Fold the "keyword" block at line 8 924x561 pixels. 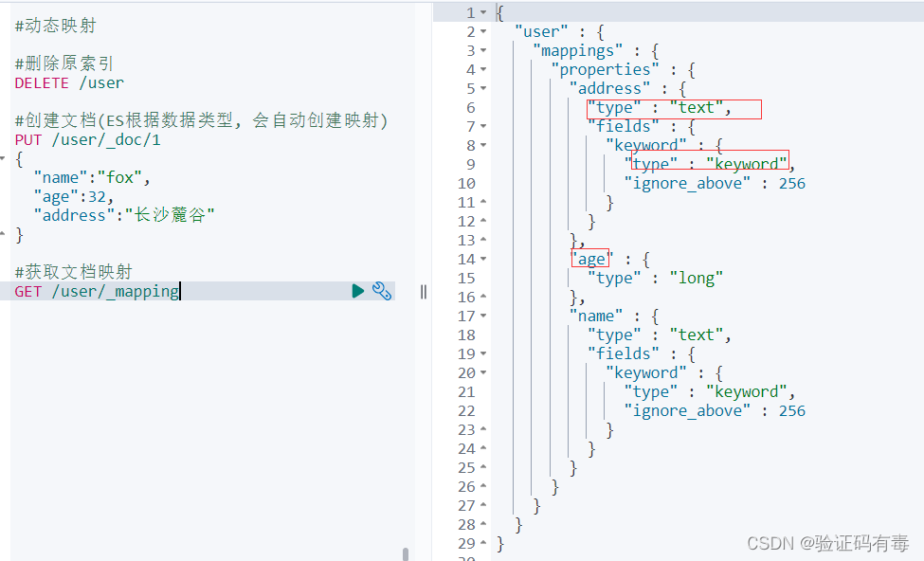(x=483, y=145)
